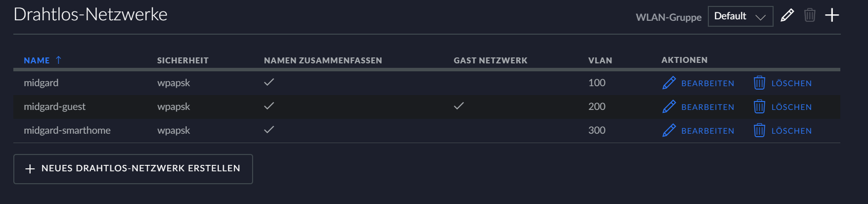Open the WLAN-Gruppe Default dropdown
Viewport: 868px width, 204px height.
tap(740, 16)
